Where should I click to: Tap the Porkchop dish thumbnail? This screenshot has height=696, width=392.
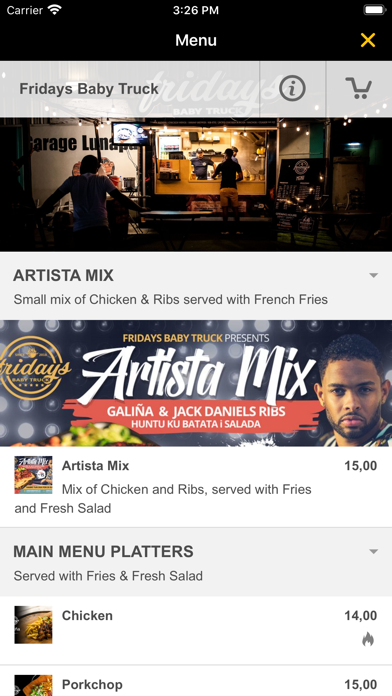click(x=33, y=685)
